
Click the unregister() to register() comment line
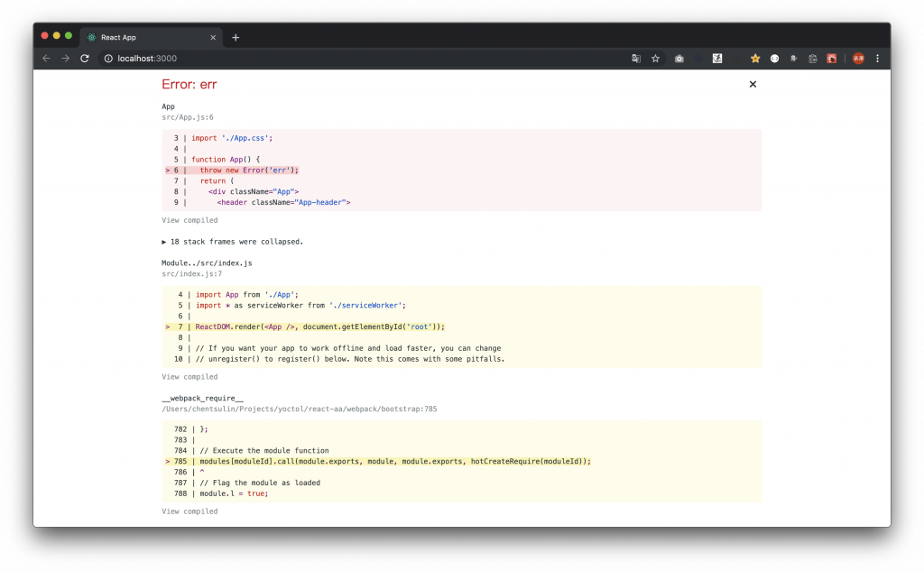pos(350,359)
